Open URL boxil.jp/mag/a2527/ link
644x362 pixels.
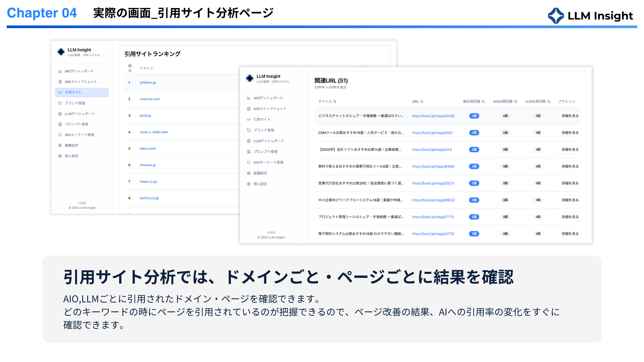pyautogui.click(x=433, y=183)
